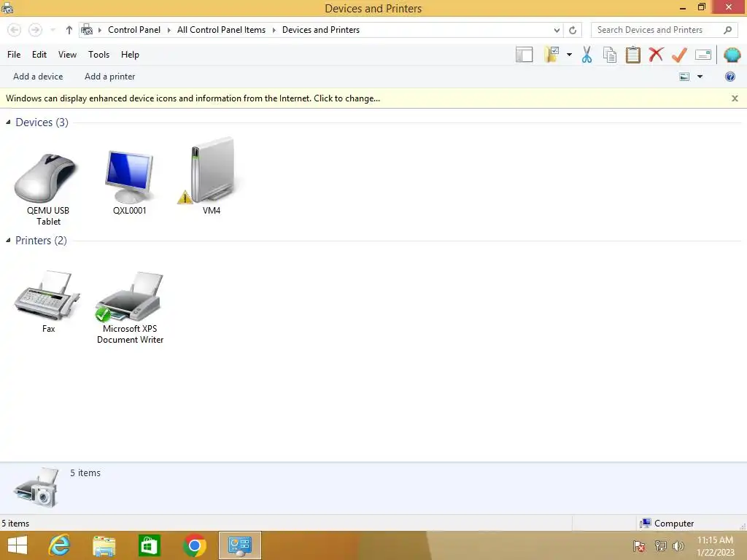Open the View menu
This screenshot has width=747, height=560.
[67, 55]
